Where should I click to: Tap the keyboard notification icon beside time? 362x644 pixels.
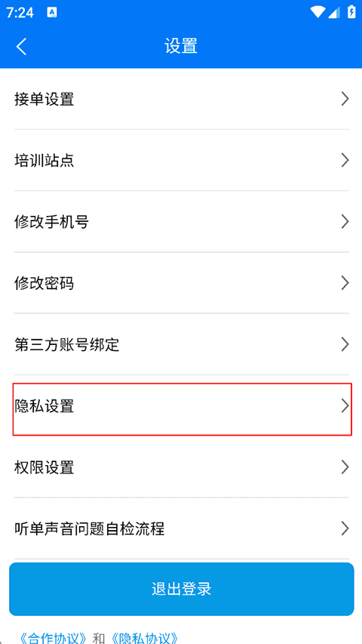(x=52, y=13)
